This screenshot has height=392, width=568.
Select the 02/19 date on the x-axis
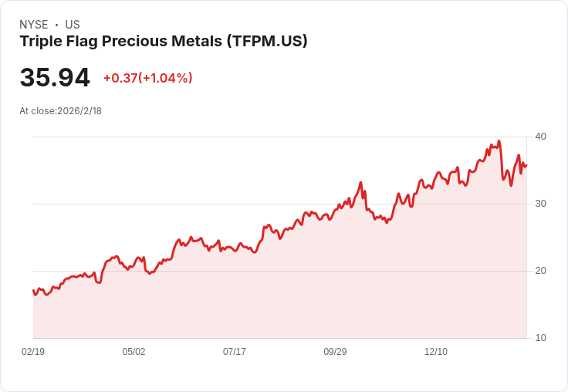(x=33, y=352)
